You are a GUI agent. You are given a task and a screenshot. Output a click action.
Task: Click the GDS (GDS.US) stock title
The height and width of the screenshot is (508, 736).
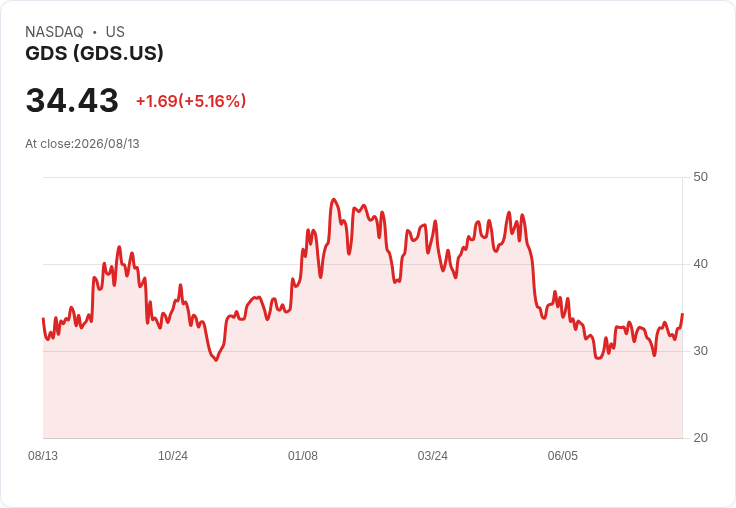tap(94, 53)
